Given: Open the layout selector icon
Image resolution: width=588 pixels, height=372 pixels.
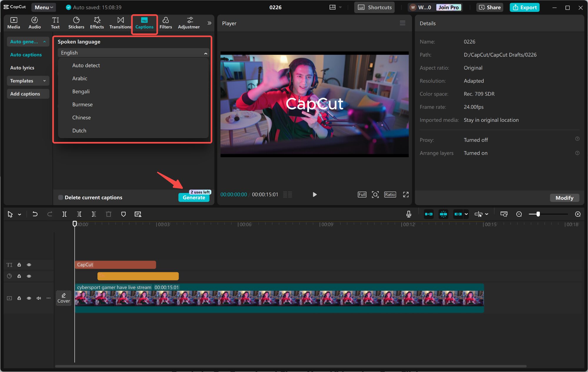Looking at the screenshot, I should pyautogui.click(x=332, y=7).
